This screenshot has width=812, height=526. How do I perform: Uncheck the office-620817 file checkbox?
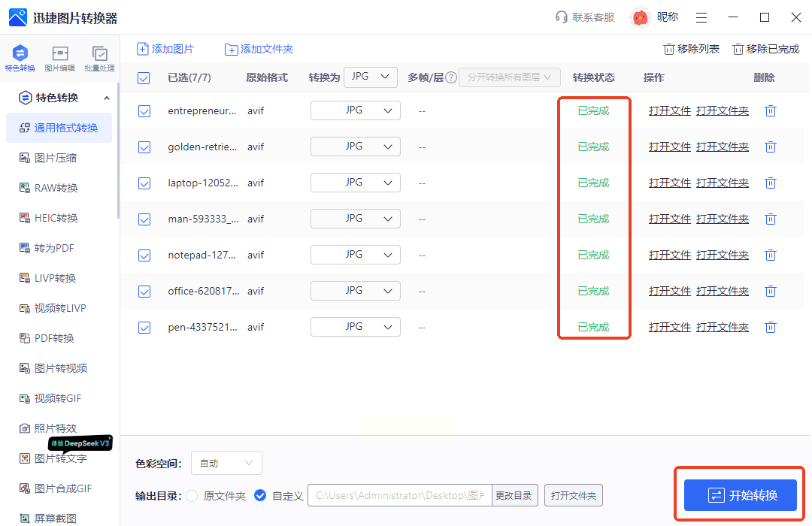[144, 292]
